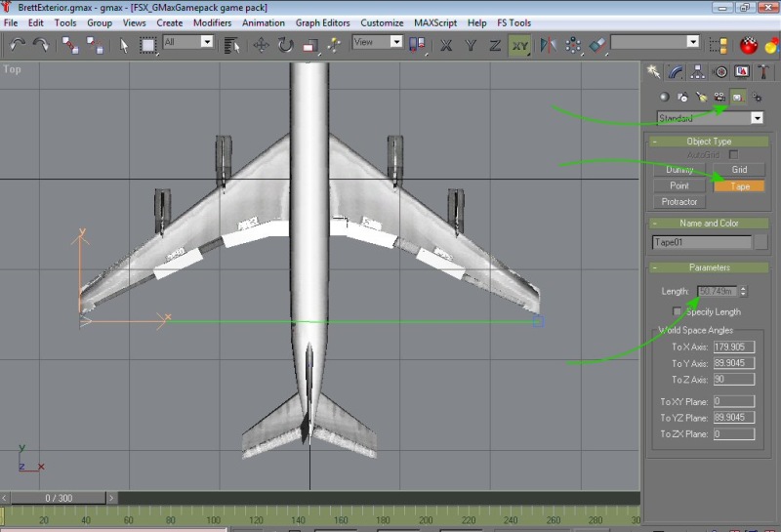
Task: Click the Tape01 name field
Action: click(701, 242)
